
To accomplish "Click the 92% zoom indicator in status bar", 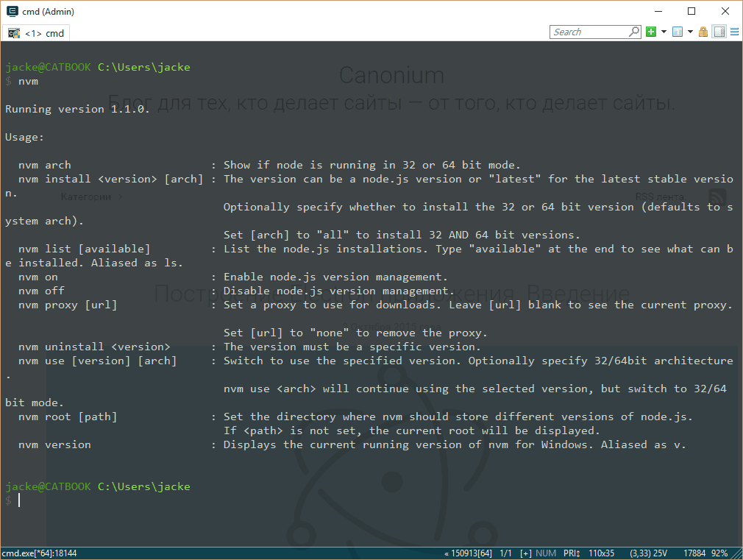I will click(719, 553).
